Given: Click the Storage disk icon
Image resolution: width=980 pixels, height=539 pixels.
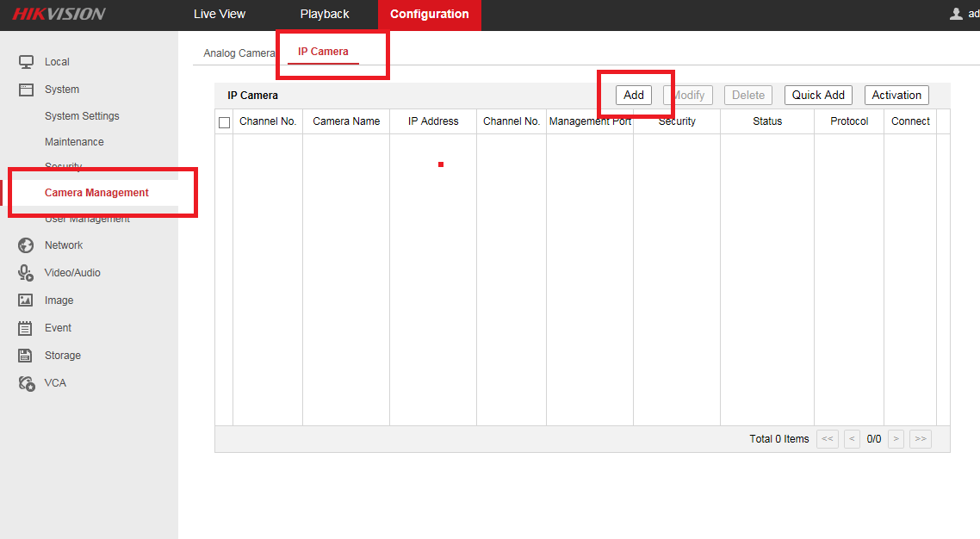Looking at the screenshot, I should tap(26, 356).
